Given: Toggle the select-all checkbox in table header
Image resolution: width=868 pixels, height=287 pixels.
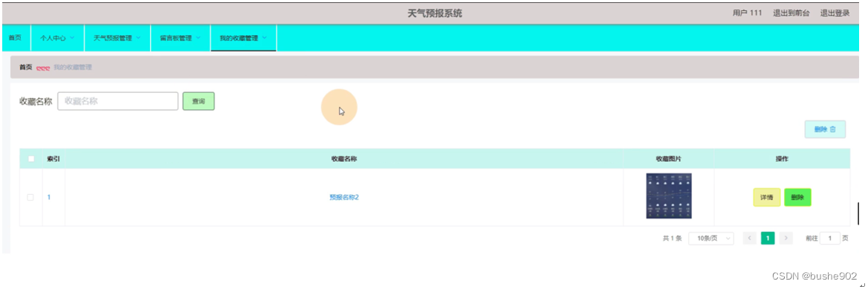Looking at the screenshot, I should (x=31, y=158).
